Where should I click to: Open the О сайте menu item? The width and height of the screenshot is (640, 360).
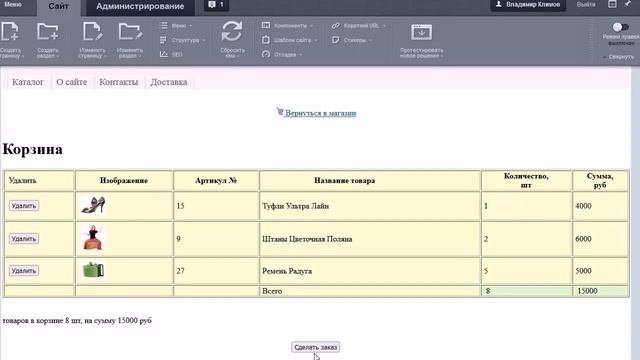71,82
